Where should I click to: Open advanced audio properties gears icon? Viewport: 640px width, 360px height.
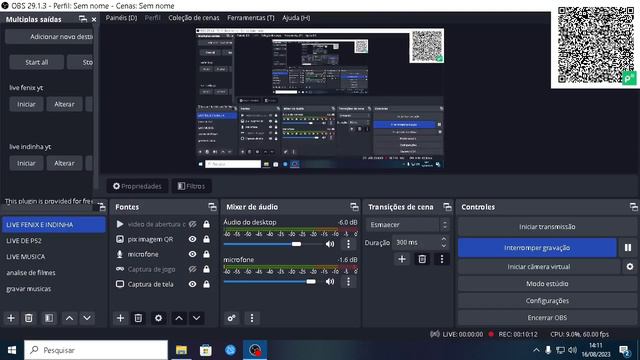(x=231, y=318)
